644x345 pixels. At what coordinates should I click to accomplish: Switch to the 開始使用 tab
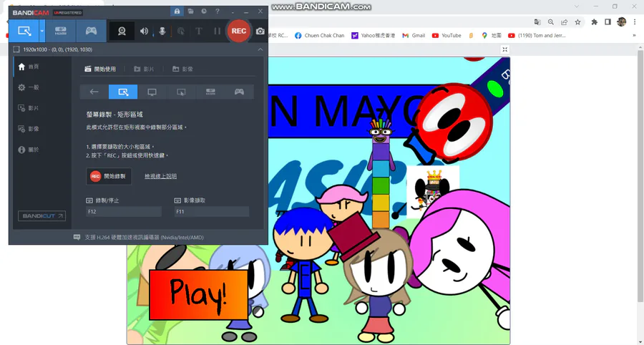pos(100,69)
